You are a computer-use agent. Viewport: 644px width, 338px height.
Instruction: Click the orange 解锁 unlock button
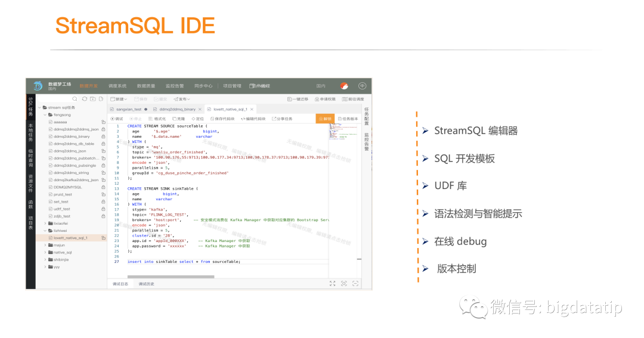click(325, 119)
